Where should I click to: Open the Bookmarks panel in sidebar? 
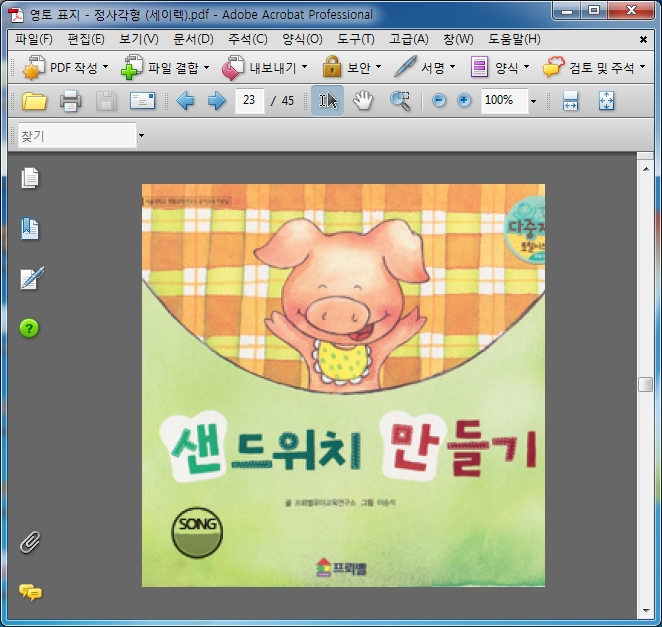click(31, 229)
